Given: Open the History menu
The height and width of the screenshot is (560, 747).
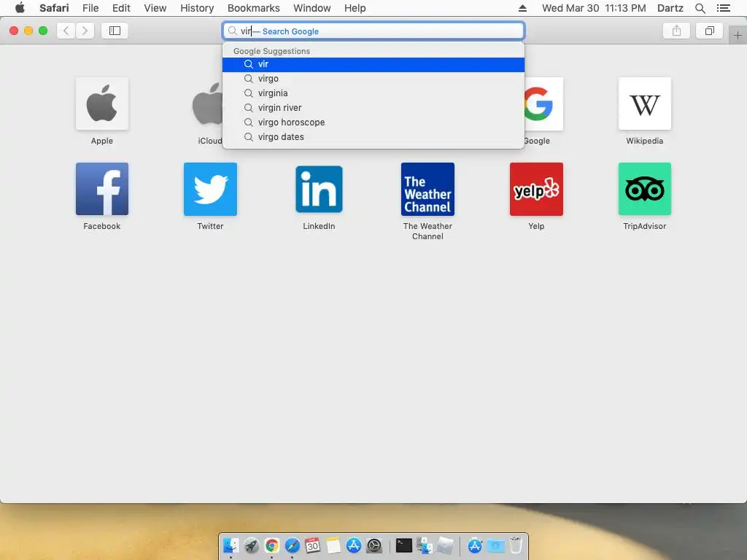Looking at the screenshot, I should [x=197, y=8].
